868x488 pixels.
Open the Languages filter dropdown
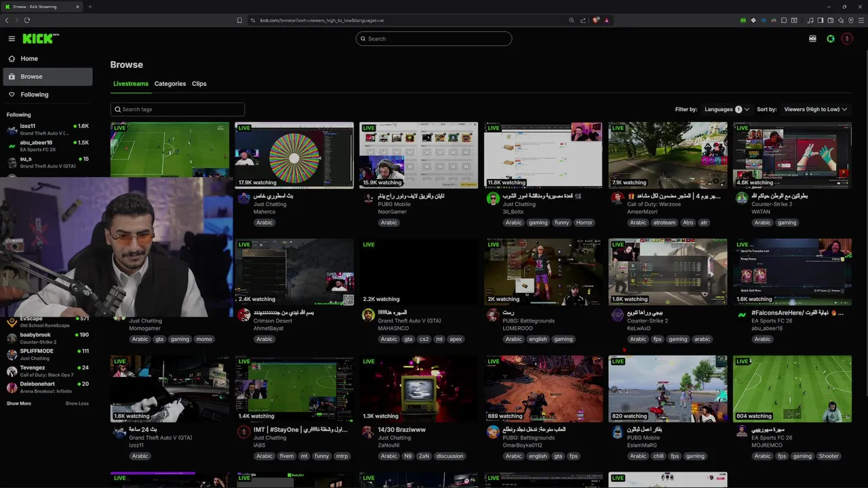[x=727, y=109]
